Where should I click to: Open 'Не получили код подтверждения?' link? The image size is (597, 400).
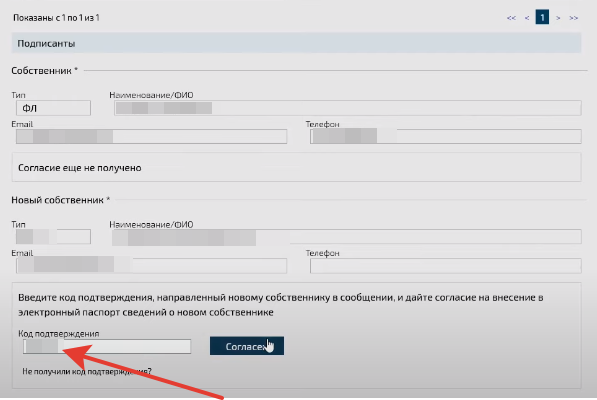pos(87,371)
